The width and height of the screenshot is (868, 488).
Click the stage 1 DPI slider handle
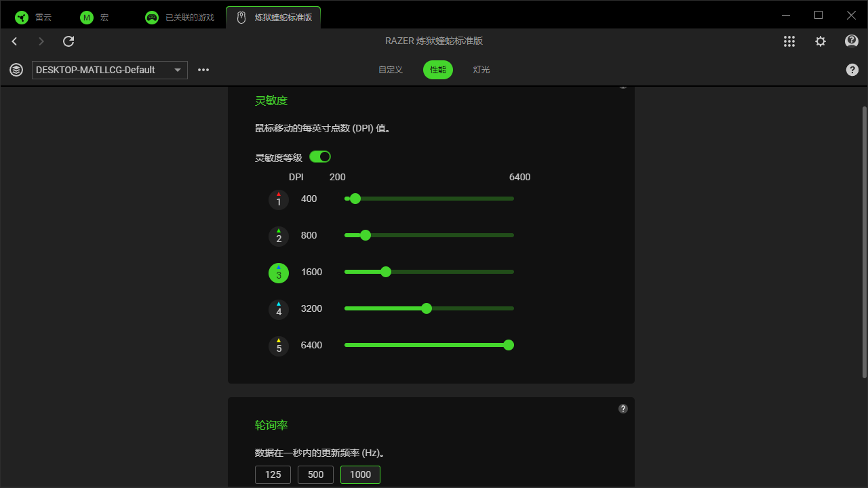[x=355, y=199]
